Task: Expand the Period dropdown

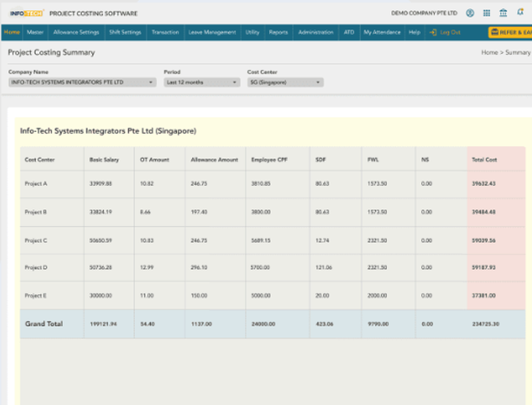Action: (x=202, y=82)
